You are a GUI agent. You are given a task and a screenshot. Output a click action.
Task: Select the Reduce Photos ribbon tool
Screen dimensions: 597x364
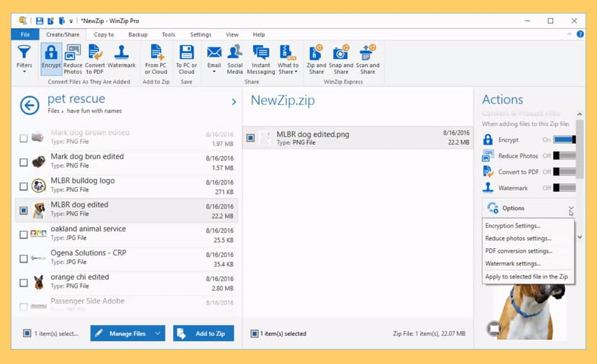pyautogui.click(x=73, y=60)
